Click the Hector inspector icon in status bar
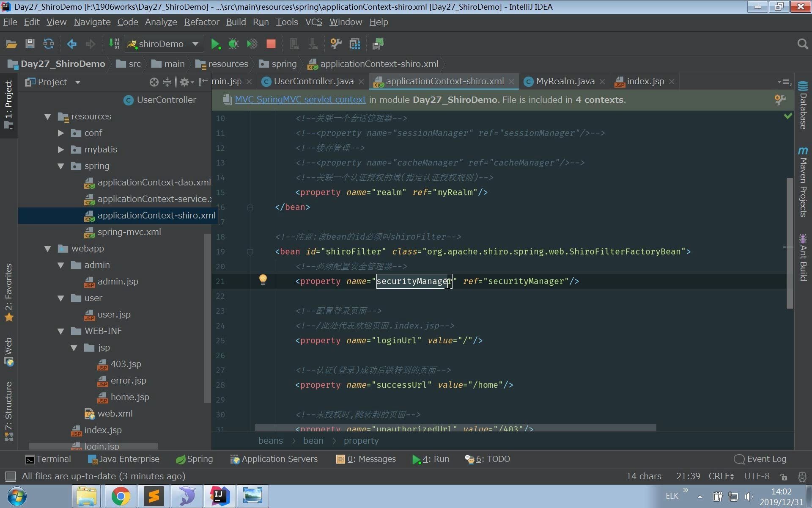 (801, 477)
